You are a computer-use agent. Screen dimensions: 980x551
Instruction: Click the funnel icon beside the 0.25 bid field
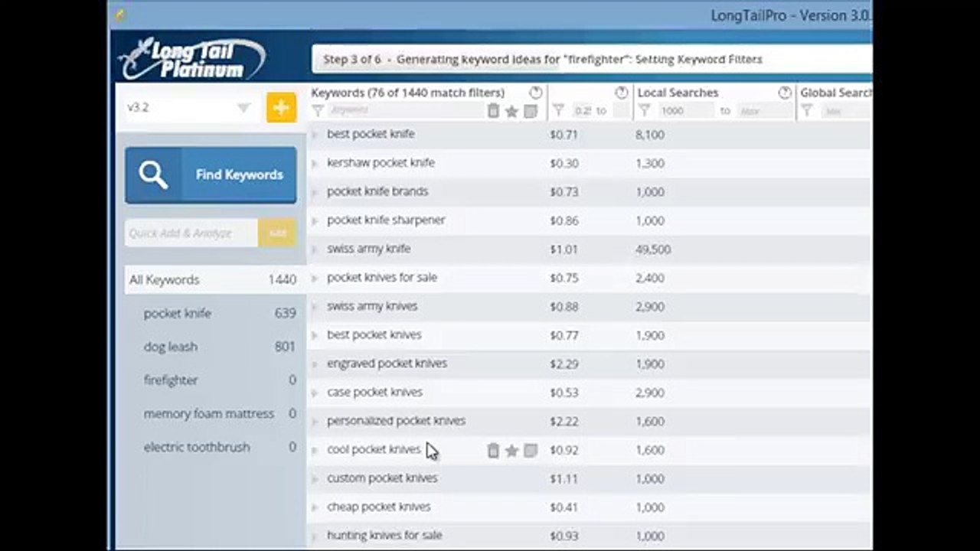(558, 111)
